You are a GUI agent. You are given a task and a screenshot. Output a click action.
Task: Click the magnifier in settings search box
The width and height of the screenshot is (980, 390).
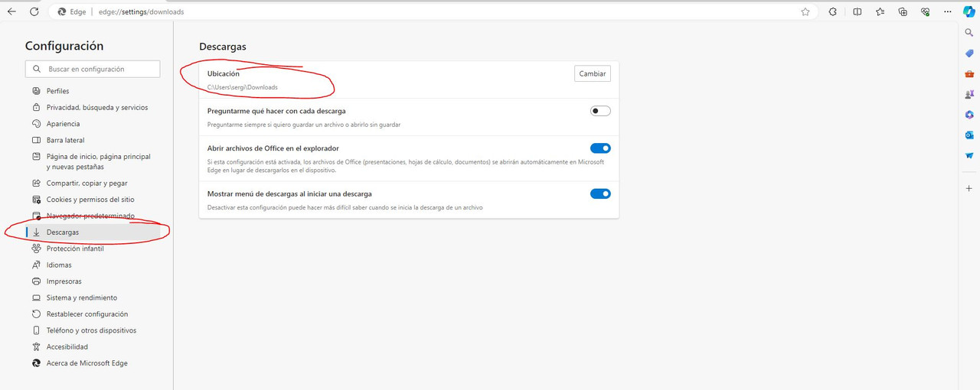click(37, 69)
